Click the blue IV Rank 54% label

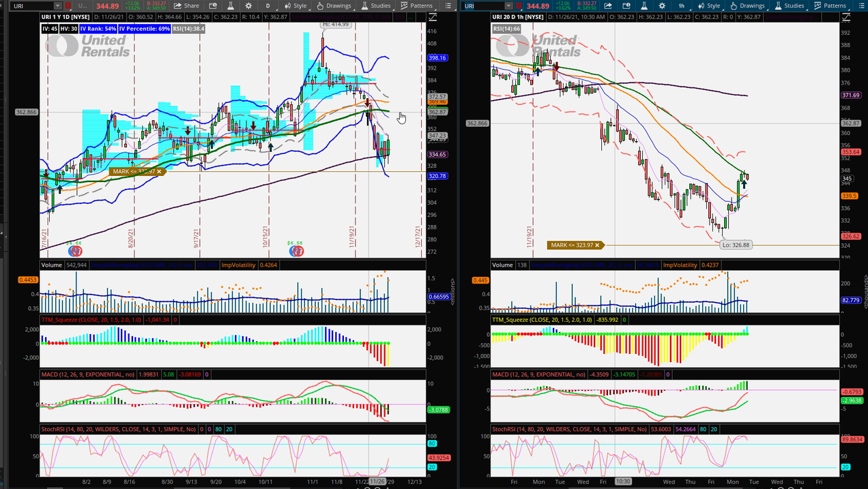coord(98,29)
